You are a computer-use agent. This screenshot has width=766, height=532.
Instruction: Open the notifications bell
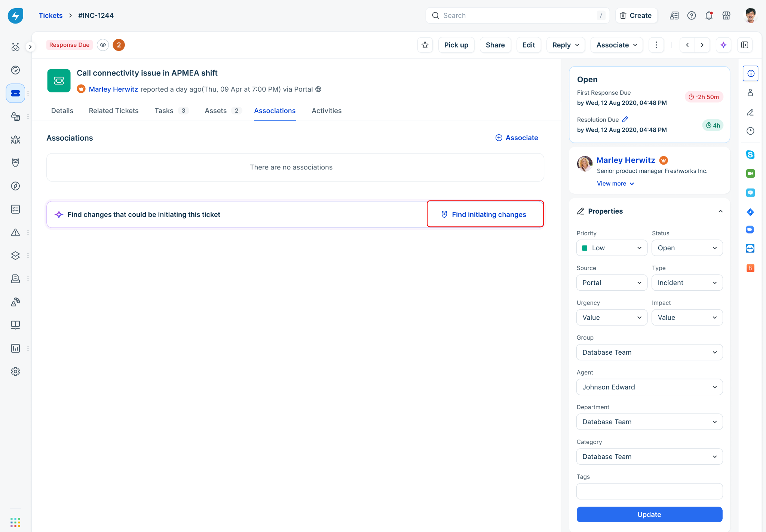709,15
